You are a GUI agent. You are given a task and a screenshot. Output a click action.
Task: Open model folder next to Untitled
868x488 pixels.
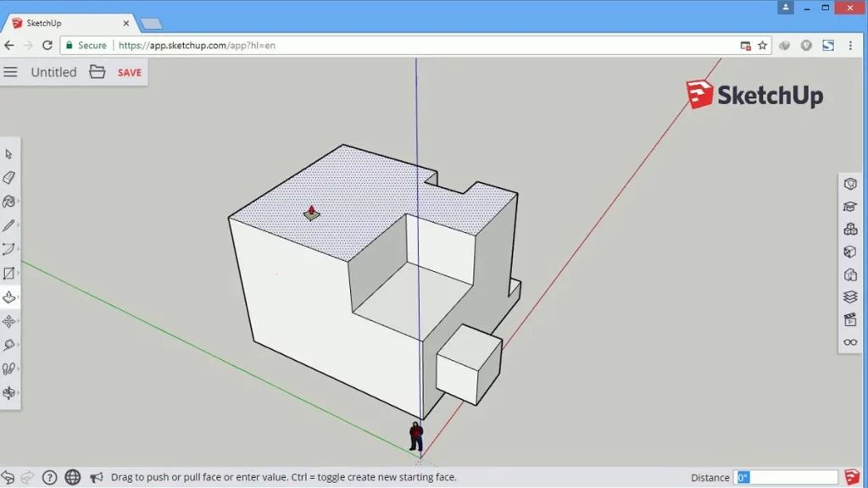click(97, 72)
